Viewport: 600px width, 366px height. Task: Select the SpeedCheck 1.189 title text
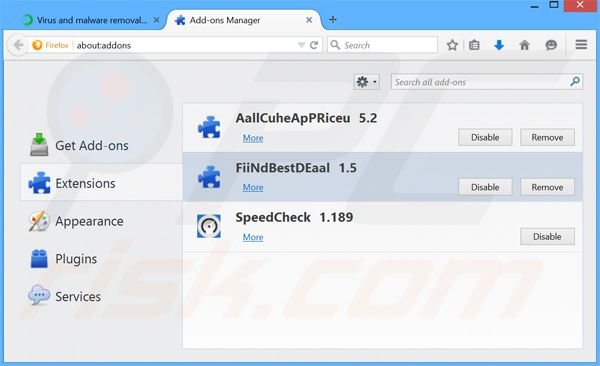[294, 217]
